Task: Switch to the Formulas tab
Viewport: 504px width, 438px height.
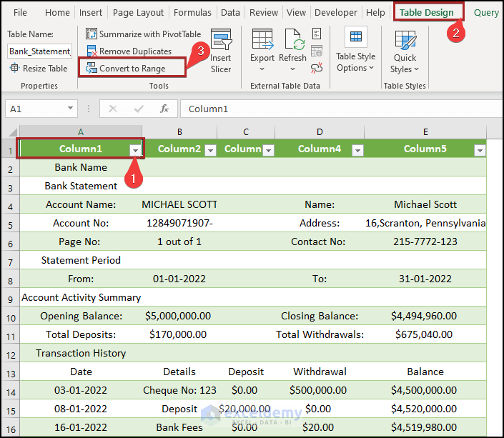Action: pyautogui.click(x=192, y=12)
